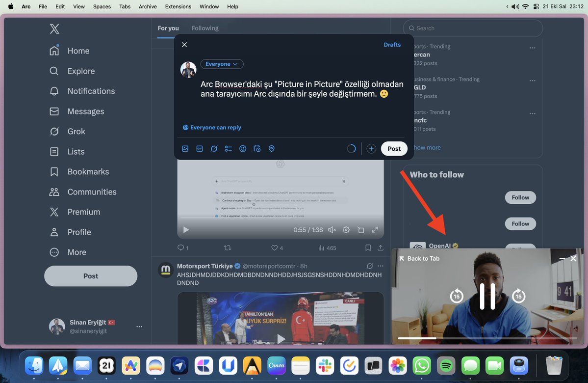Seek on the PiP video progress bar

pos(487,338)
